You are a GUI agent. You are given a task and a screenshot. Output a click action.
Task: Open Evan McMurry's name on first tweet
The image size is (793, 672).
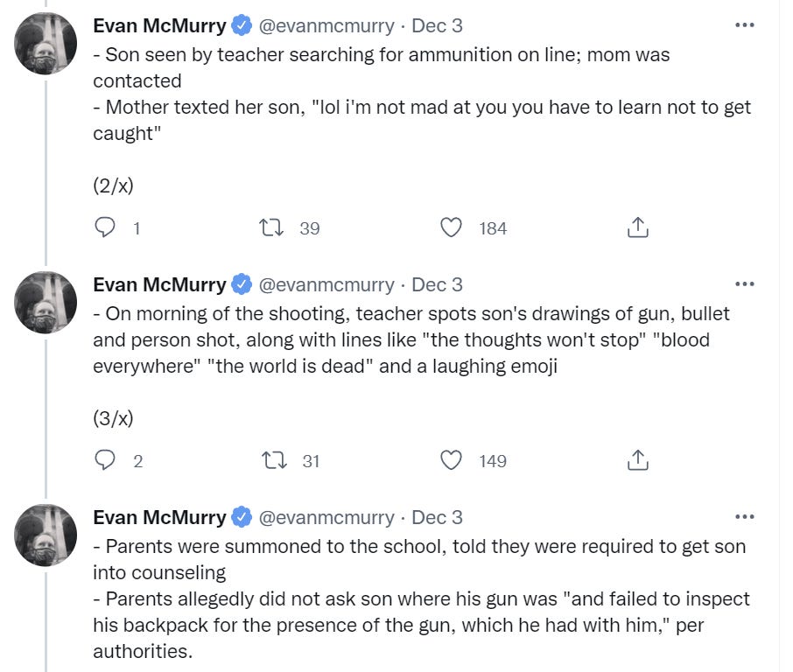[159, 25]
